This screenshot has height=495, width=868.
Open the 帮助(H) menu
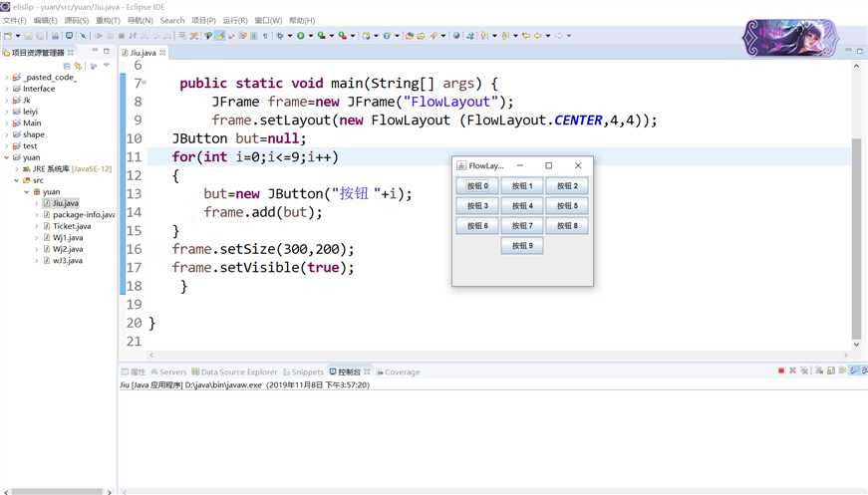pos(302,21)
